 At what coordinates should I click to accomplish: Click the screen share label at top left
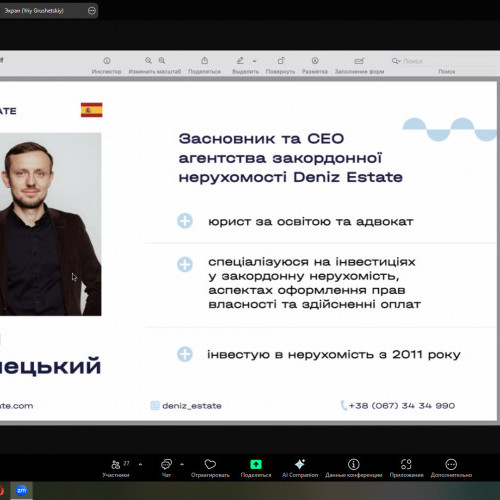click(34, 11)
